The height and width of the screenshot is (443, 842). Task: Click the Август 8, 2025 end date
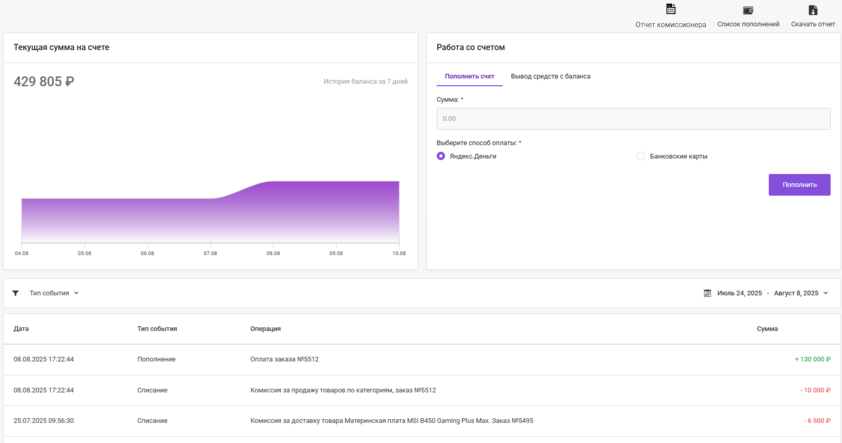[796, 293]
